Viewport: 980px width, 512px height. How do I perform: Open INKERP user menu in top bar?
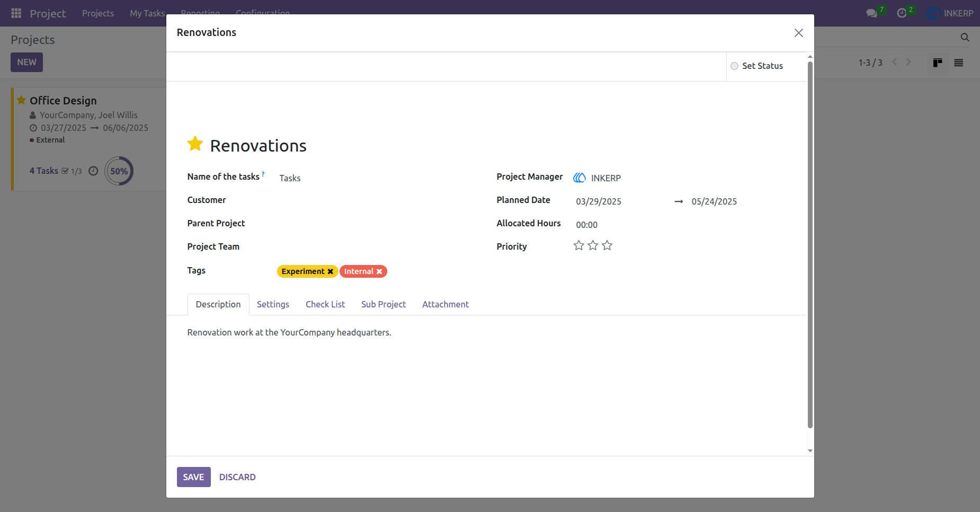(x=950, y=13)
